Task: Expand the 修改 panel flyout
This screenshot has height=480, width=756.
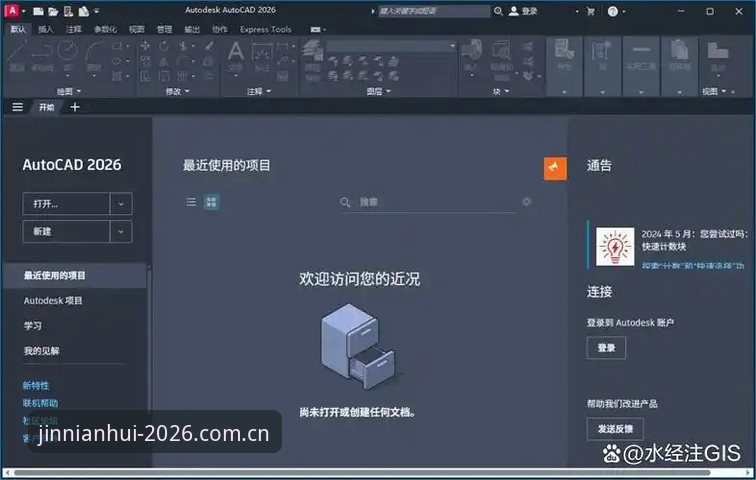Action: [177, 91]
